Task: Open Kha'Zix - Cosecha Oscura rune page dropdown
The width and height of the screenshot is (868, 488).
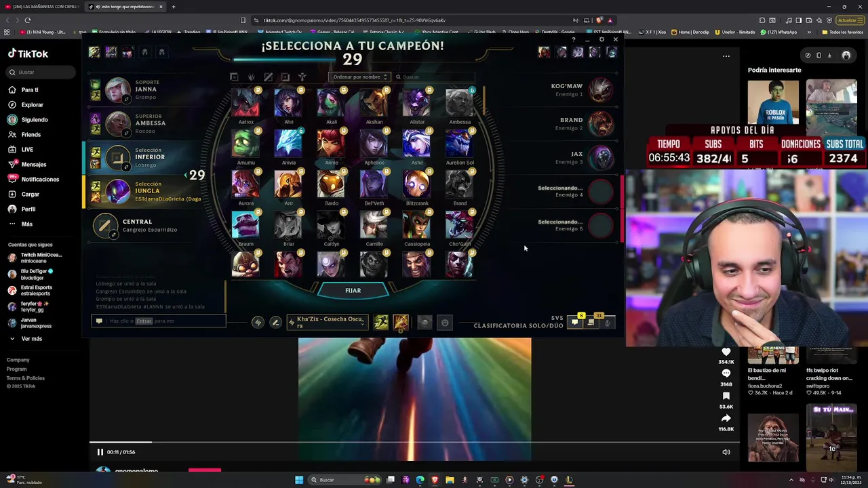Action: pyautogui.click(x=327, y=322)
